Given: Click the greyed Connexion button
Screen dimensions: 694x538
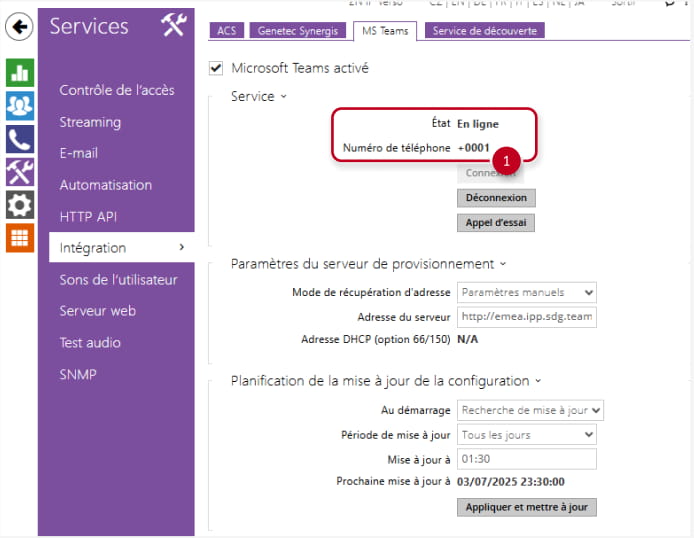Looking at the screenshot, I should coord(490,173).
